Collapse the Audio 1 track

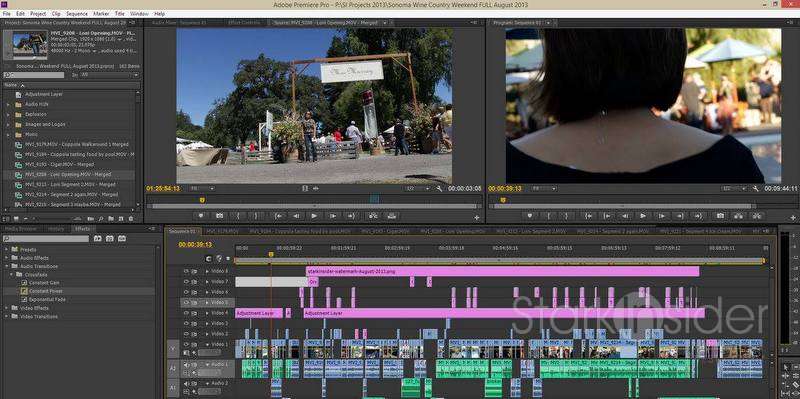click(207, 365)
